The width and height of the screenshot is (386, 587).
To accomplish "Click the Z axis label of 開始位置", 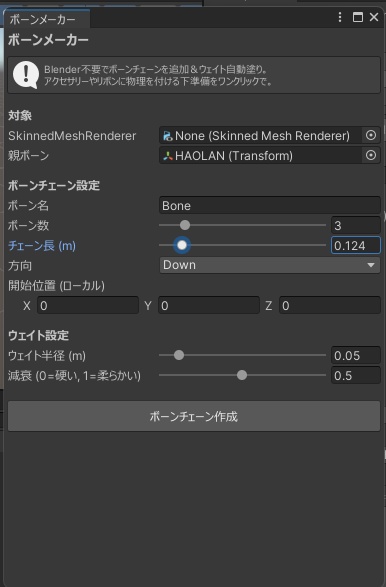I will click(x=268, y=305).
